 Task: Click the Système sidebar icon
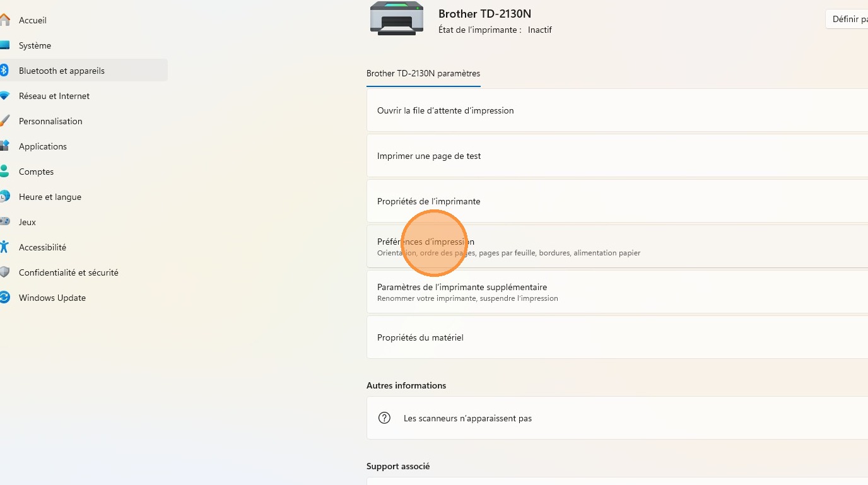[4, 45]
